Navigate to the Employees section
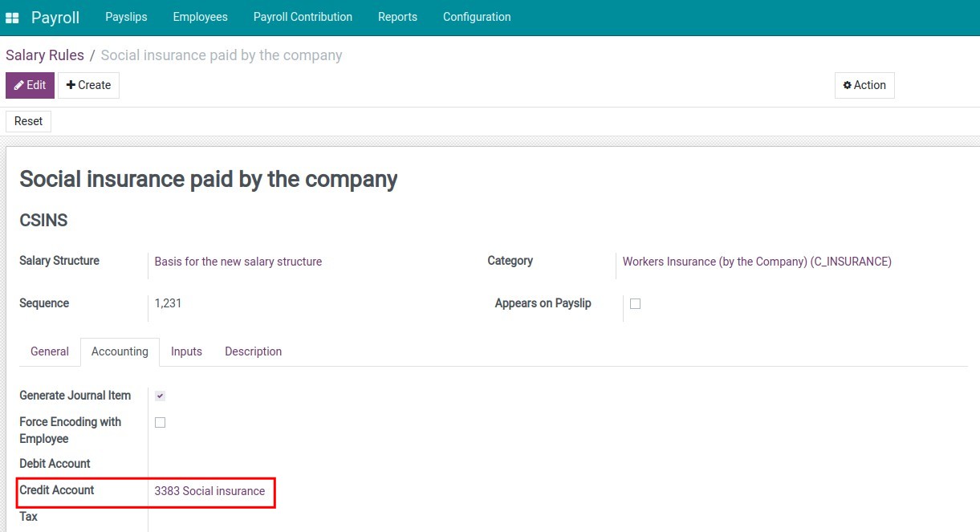Image resolution: width=980 pixels, height=532 pixels. coord(200,17)
